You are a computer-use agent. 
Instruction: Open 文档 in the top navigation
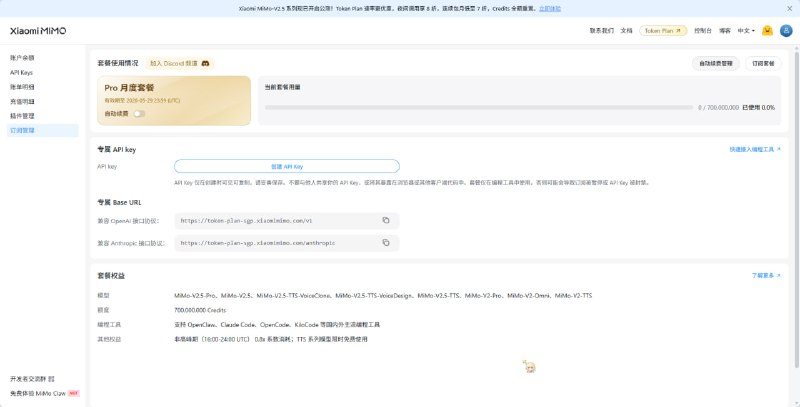click(626, 31)
